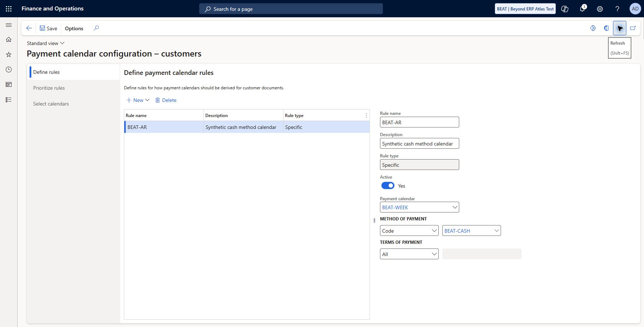The image size is (644, 327).
Task: Click the BEAT company selector button
Action: 525,9
